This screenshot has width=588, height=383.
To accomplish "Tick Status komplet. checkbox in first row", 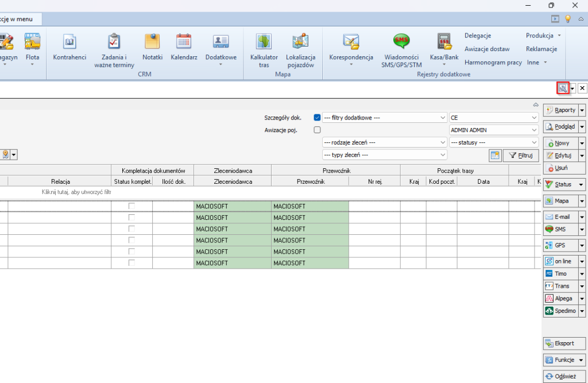I will coord(132,206).
